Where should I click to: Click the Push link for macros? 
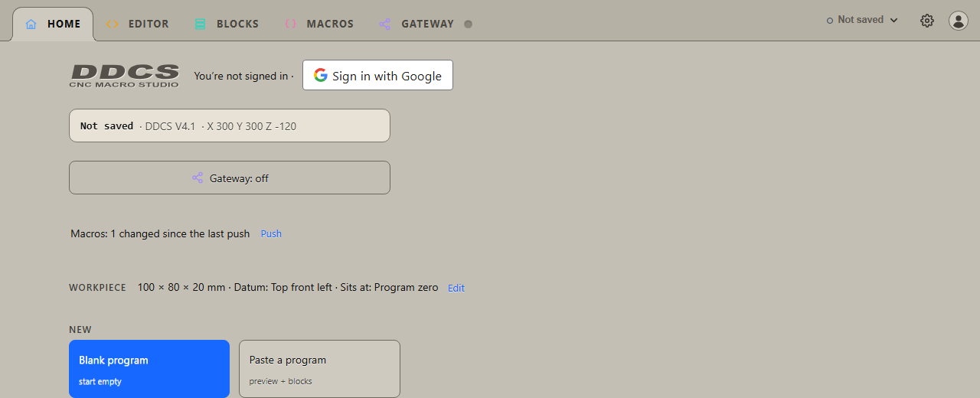[271, 233]
